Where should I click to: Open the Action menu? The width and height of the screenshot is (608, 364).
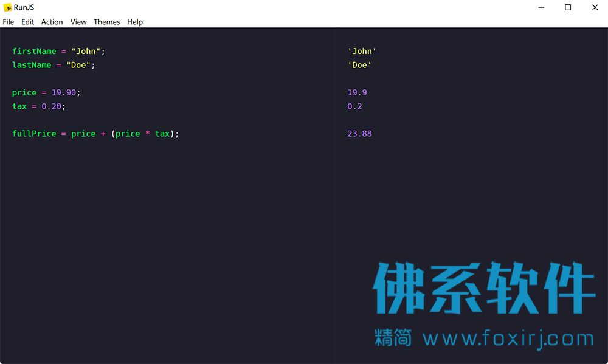point(52,22)
